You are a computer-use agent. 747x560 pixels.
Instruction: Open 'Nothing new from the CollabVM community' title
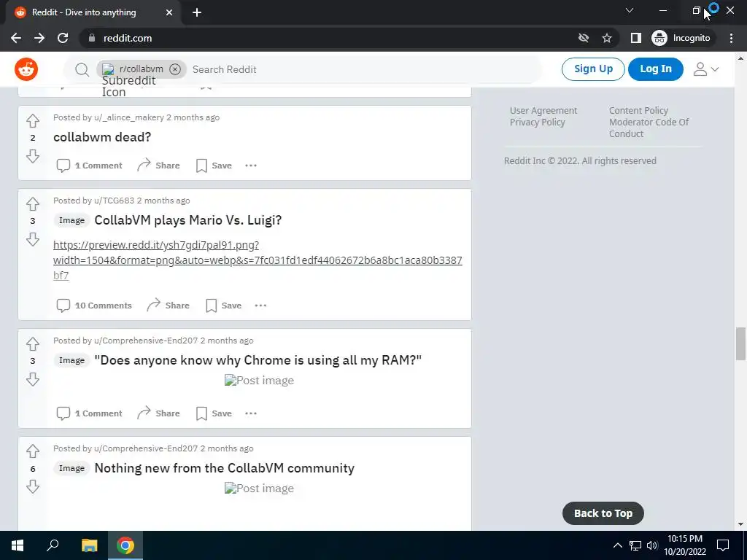coord(225,468)
